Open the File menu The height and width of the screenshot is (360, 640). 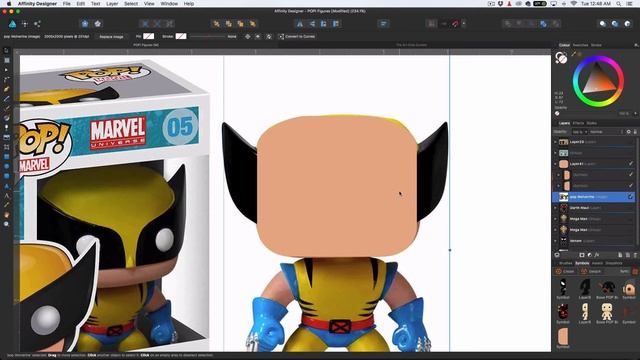pos(67,4)
